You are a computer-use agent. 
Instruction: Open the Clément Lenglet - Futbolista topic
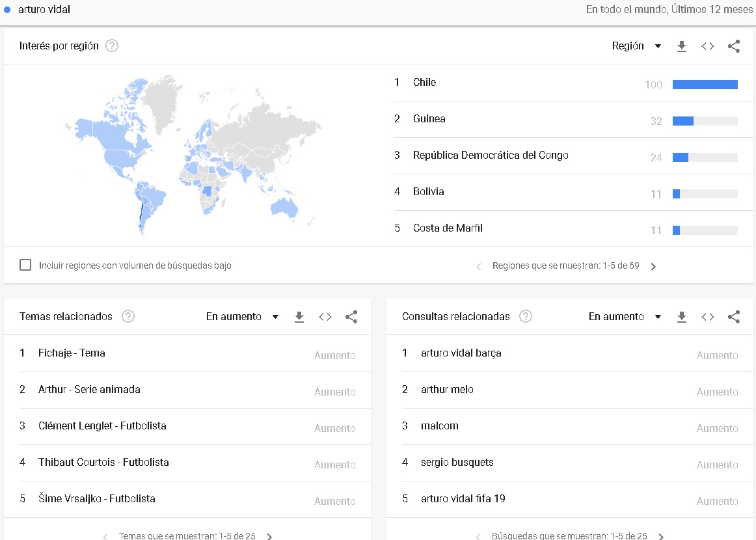102,426
